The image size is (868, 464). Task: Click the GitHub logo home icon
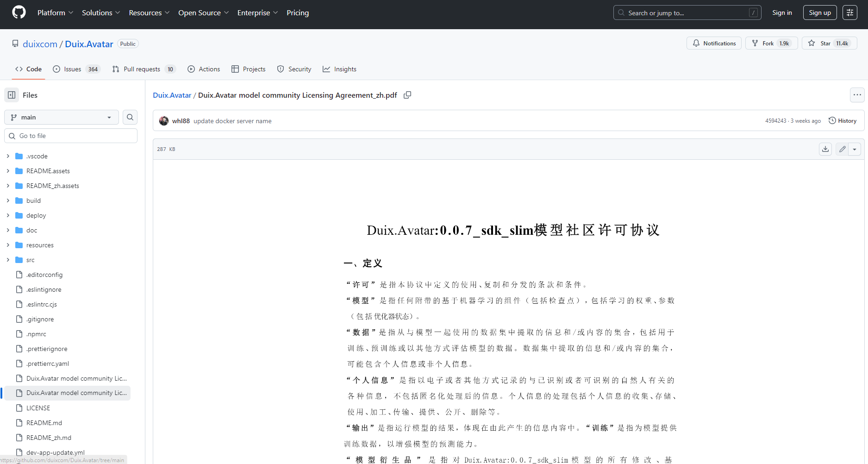[x=19, y=13]
